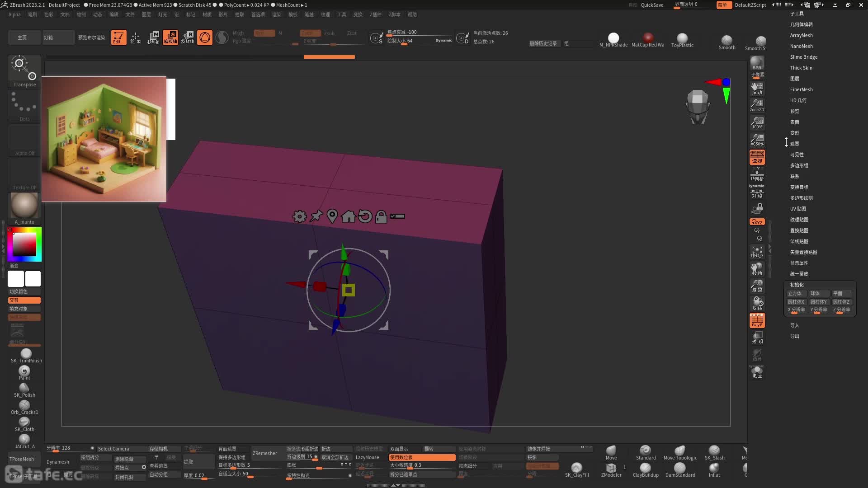Expand the 多边形组 (Polygroups) subpalette
The image size is (868, 488).
click(x=799, y=165)
